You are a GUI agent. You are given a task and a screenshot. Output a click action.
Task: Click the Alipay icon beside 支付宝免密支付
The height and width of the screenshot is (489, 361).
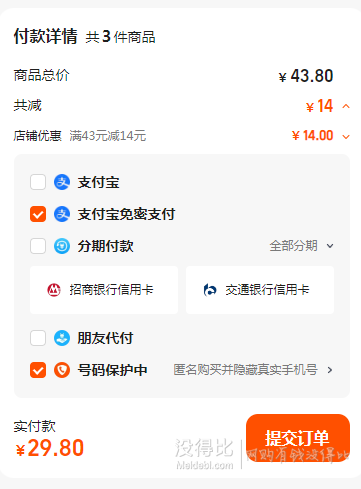click(x=62, y=214)
